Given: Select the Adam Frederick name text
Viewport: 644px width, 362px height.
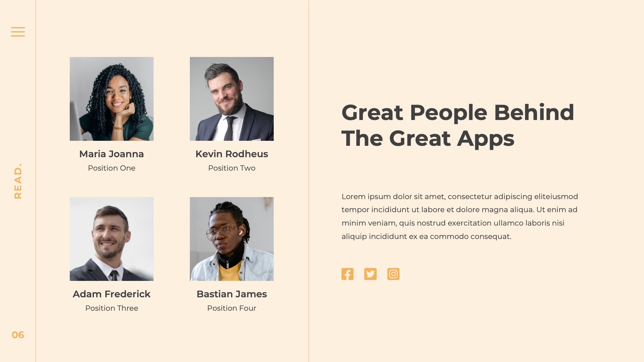Looking at the screenshot, I should coord(112,294).
